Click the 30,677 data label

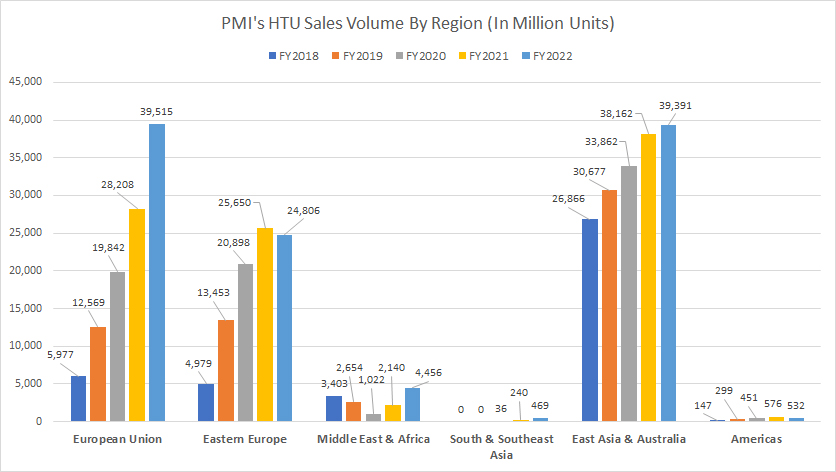click(589, 172)
